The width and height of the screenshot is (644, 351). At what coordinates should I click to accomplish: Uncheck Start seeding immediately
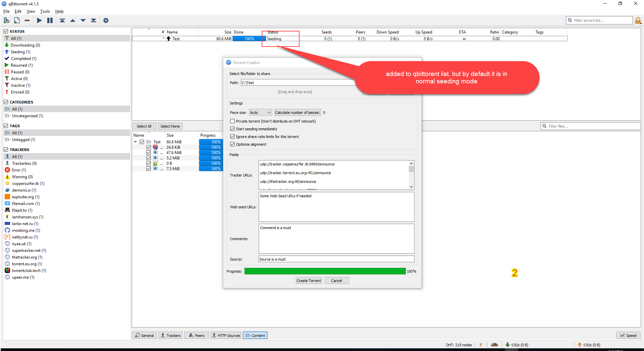232,129
